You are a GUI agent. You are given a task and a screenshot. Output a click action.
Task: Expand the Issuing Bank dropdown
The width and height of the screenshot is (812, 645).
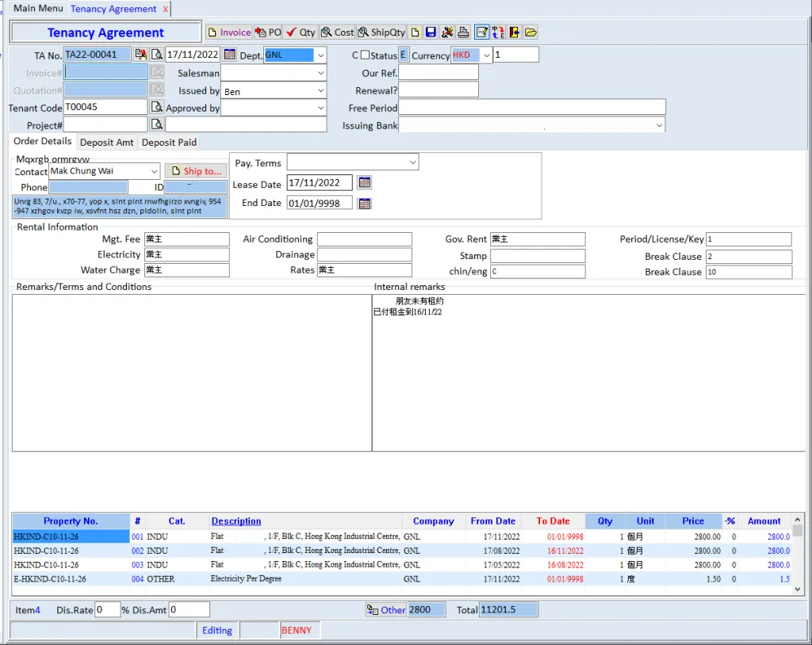pyautogui.click(x=659, y=125)
